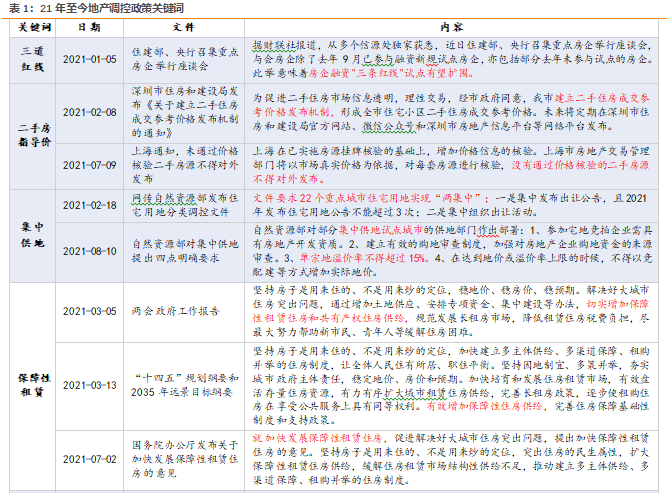Viewport: 668px width, 493px height.
Task: Click the 内容 column header
Action: coord(451,28)
